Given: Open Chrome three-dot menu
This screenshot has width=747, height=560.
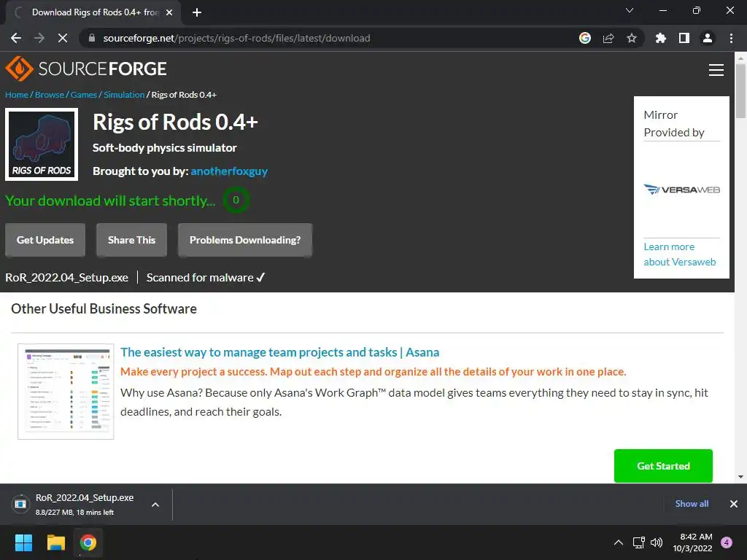Looking at the screenshot, I should click(x=731, y=38).
